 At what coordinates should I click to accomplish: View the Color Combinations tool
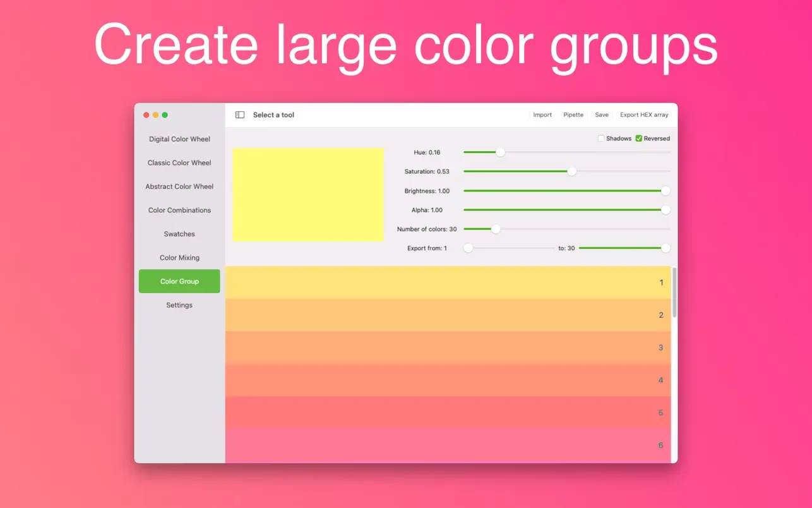(x=179, y=210)
